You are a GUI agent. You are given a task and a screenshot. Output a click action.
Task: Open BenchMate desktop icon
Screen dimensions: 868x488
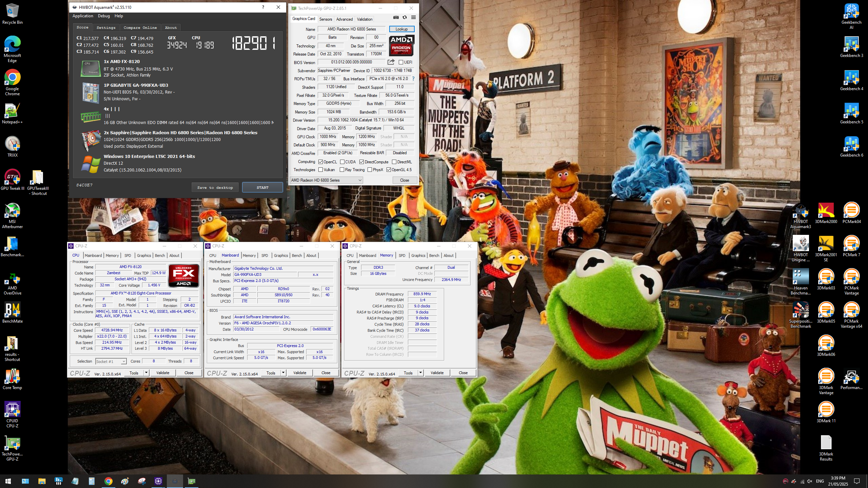(x=13, y=312)
